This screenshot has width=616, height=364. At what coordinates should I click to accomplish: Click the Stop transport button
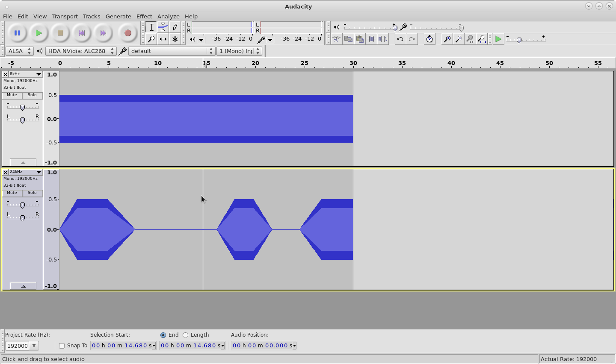point(60,33)
